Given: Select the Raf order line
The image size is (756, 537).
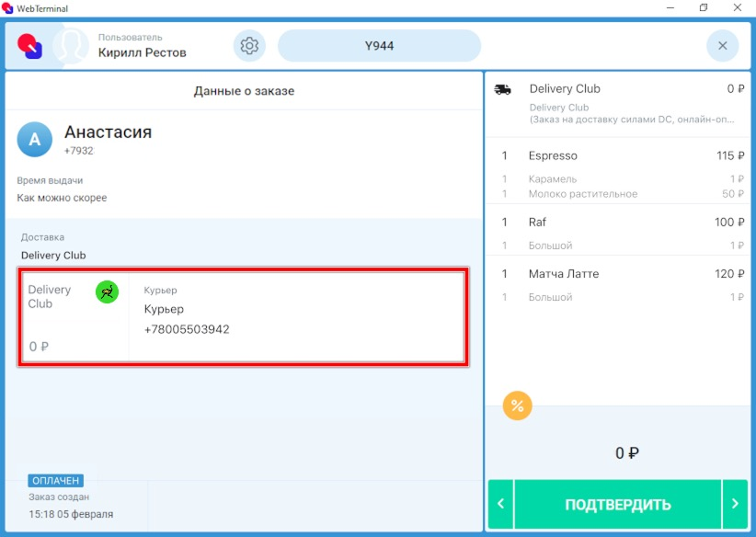Looking at the screenshot, I should coord(619,223).
